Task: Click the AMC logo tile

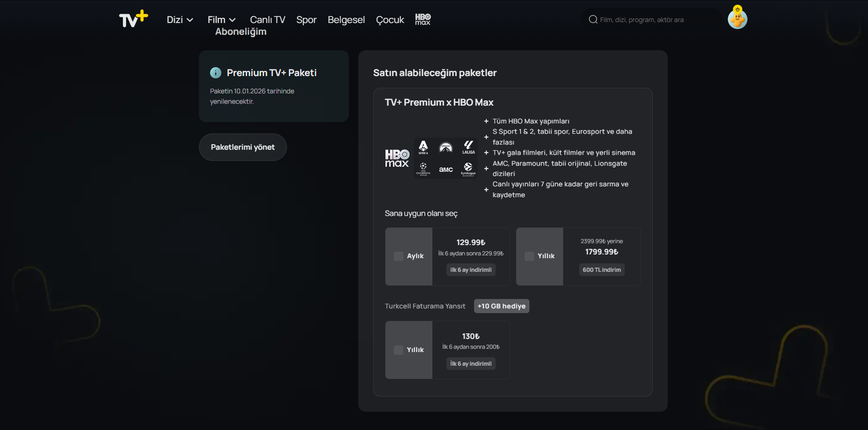Action: tap(446, 169)
